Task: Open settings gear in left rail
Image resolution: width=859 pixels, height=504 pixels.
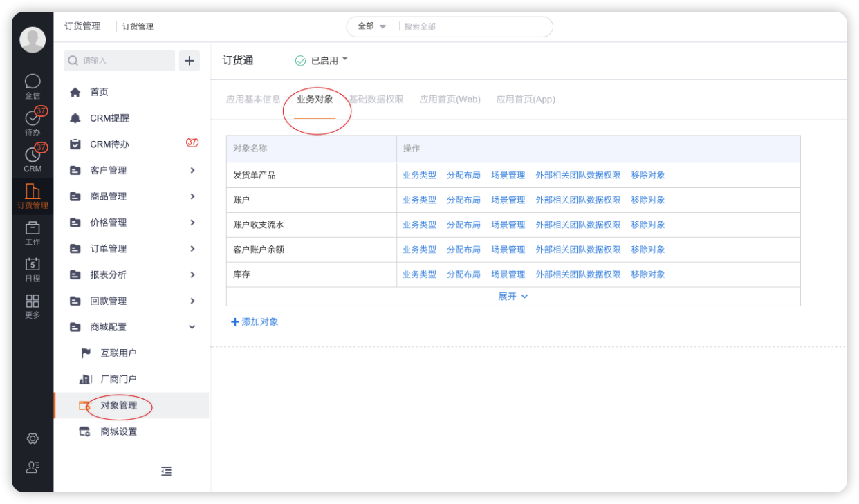Action: click(x=33, y=438)
